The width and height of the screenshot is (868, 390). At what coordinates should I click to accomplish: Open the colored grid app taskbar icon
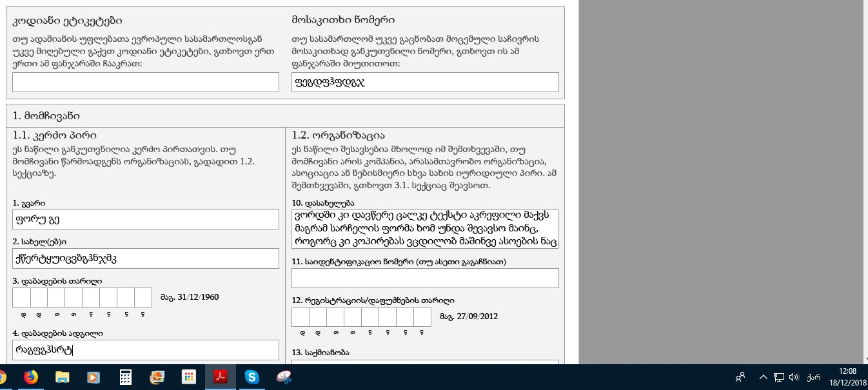pyautogui.click(x=189, y=377)
